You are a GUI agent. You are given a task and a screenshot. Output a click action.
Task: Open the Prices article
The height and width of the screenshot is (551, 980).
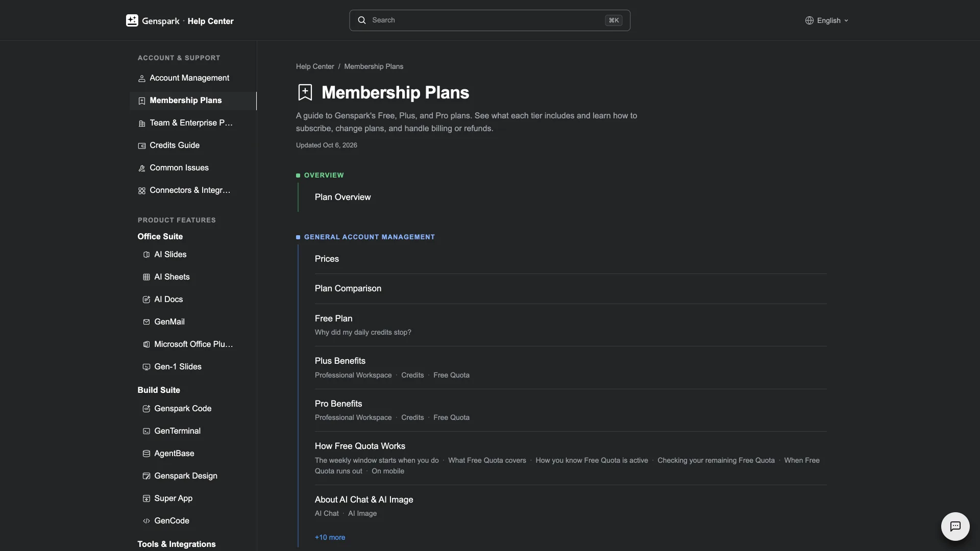327,259
